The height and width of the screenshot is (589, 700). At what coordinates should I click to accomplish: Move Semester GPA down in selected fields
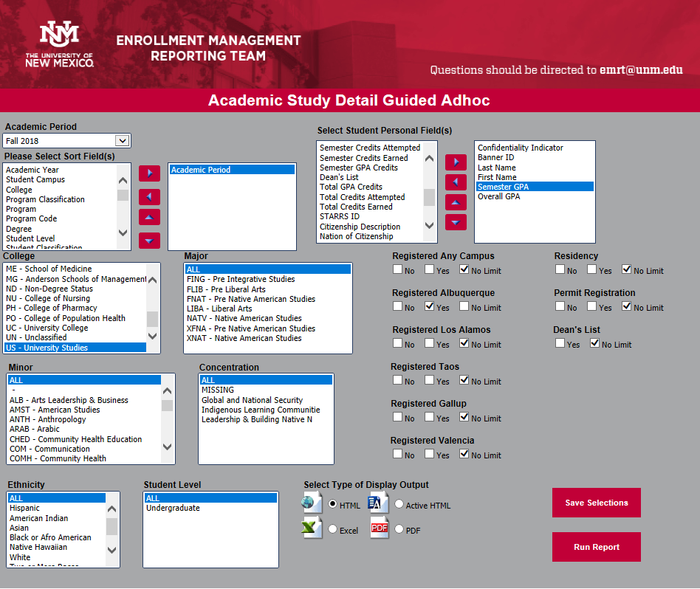pyautogui.click(x=456, y=222)
